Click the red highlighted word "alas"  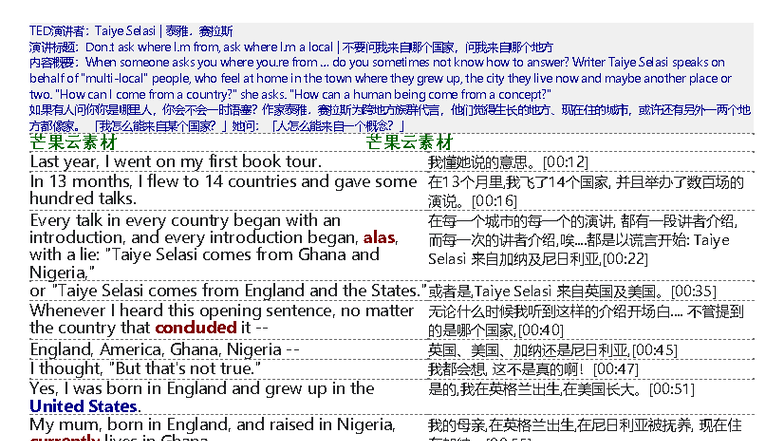(379, 238)
